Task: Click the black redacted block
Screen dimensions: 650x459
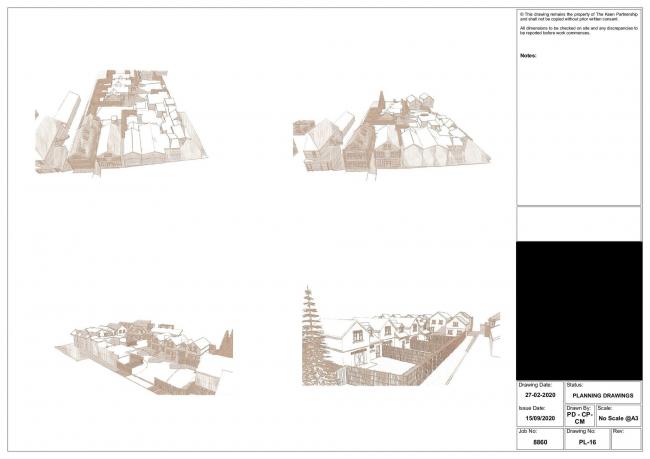Action: click(x=578, y=310)
